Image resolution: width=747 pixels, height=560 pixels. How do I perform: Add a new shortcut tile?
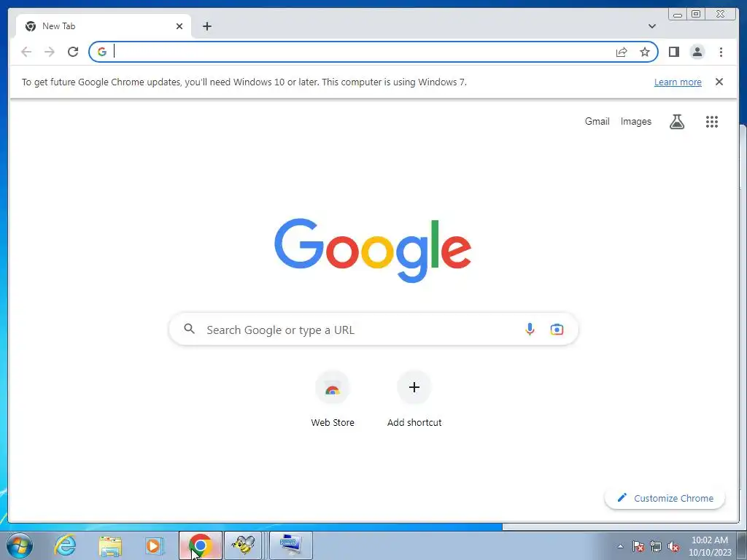click(x=414, y=399)
